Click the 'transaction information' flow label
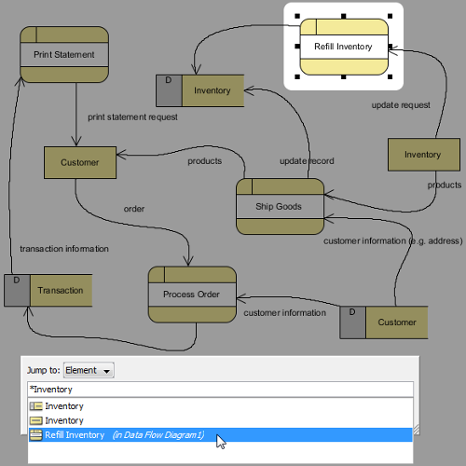The width and height of the screenshot is (466, 466). pos(64,249)
